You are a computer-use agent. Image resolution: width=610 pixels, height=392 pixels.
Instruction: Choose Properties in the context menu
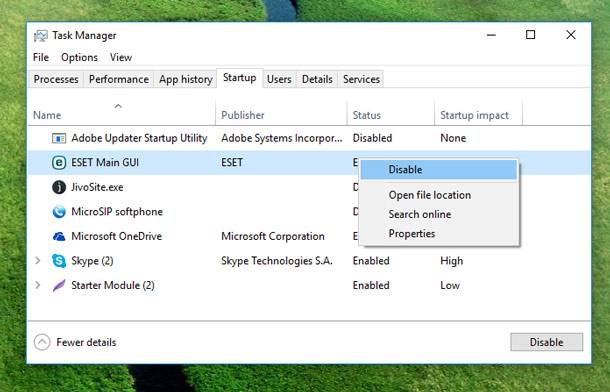(x=439, y=234)
